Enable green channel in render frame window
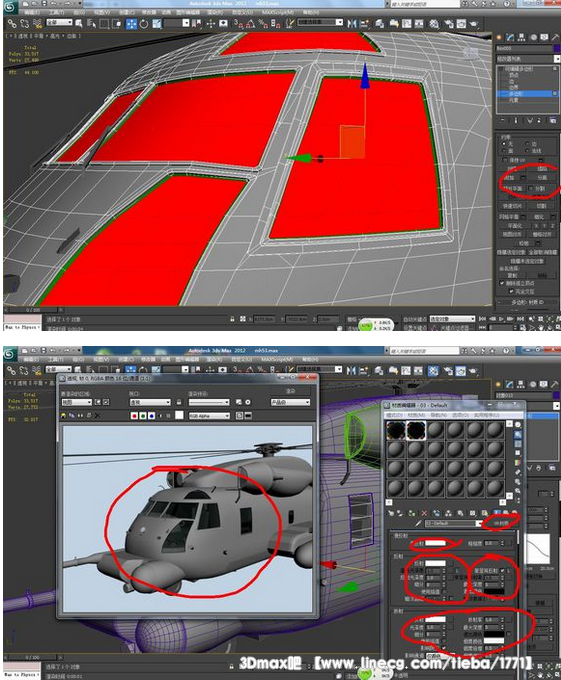The width and height of the screenshot is (561, 680). click(x=143, y=416)
